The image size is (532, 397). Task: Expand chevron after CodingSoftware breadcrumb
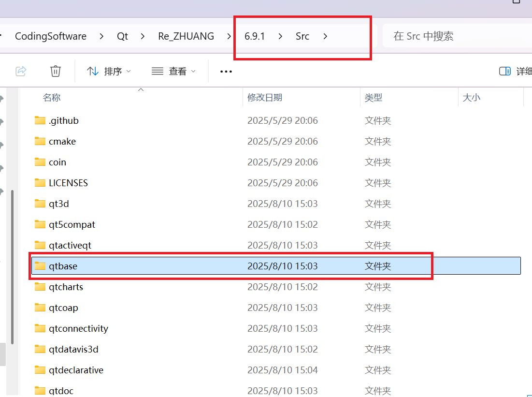pyautogui.click(x=101, y=36)
